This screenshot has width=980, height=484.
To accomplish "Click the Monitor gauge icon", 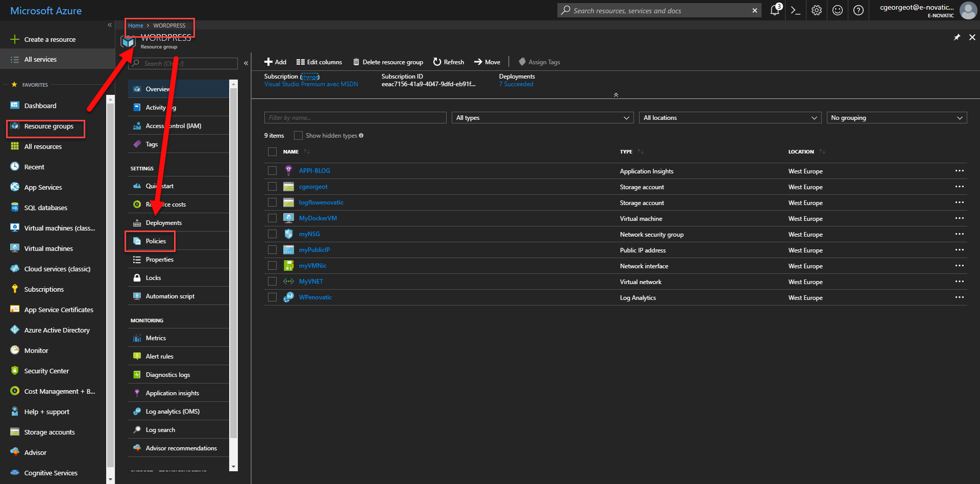I will click(x=15, y=350).
